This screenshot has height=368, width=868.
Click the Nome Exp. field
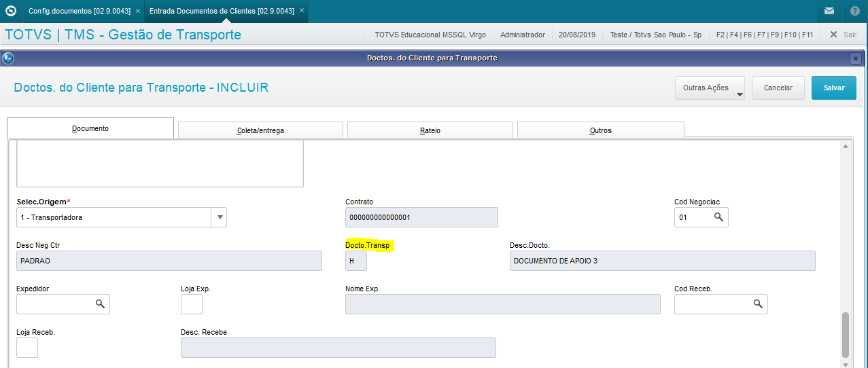tap(503, 304)
